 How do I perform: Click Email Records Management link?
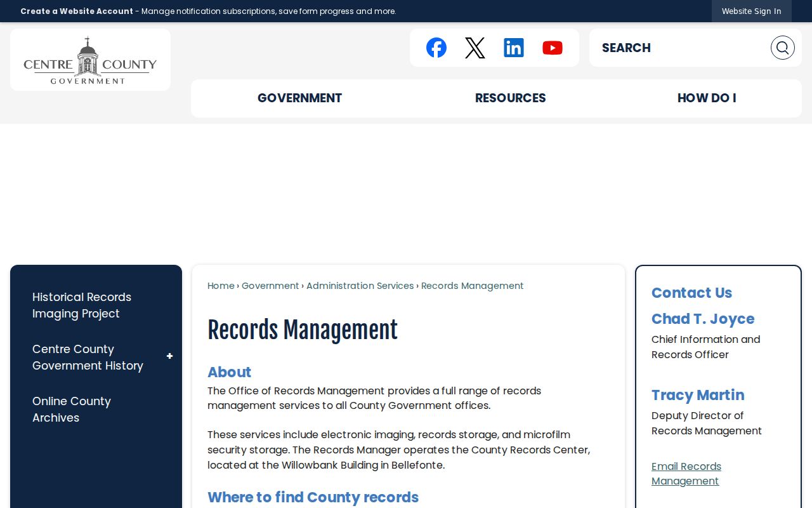click(686, 474)
